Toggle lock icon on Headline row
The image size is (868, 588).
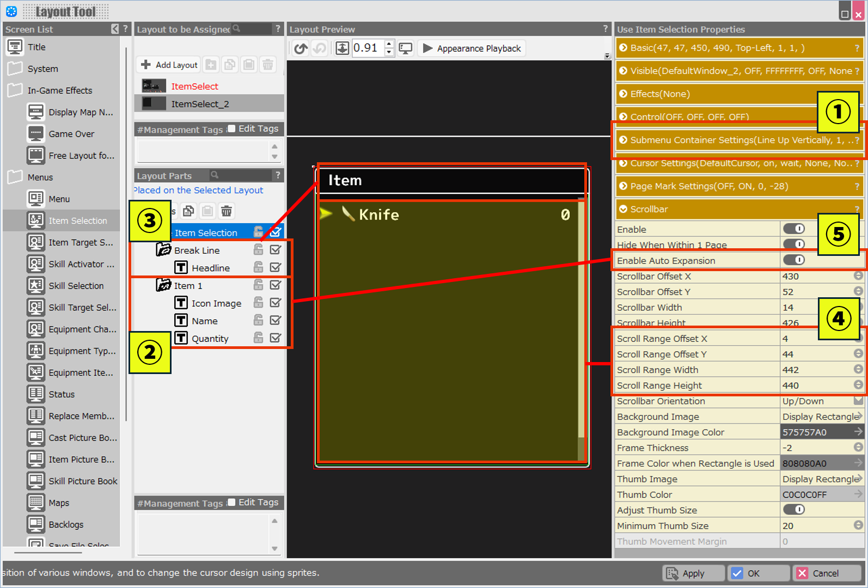tap(258, 267)
